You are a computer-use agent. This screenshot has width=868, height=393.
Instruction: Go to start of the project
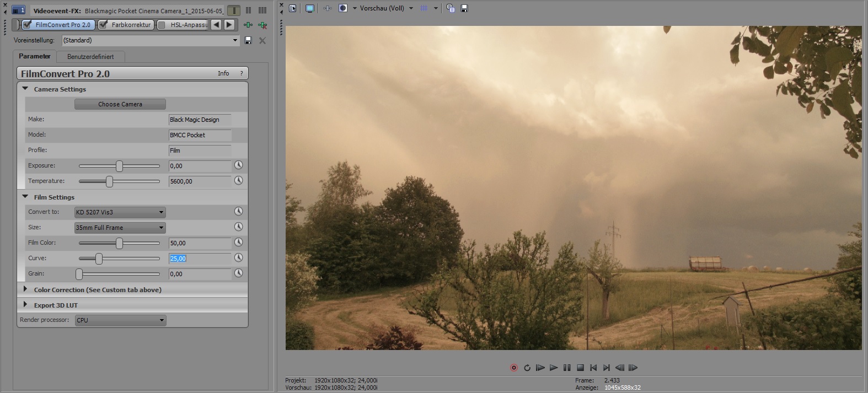click(593, 368)
